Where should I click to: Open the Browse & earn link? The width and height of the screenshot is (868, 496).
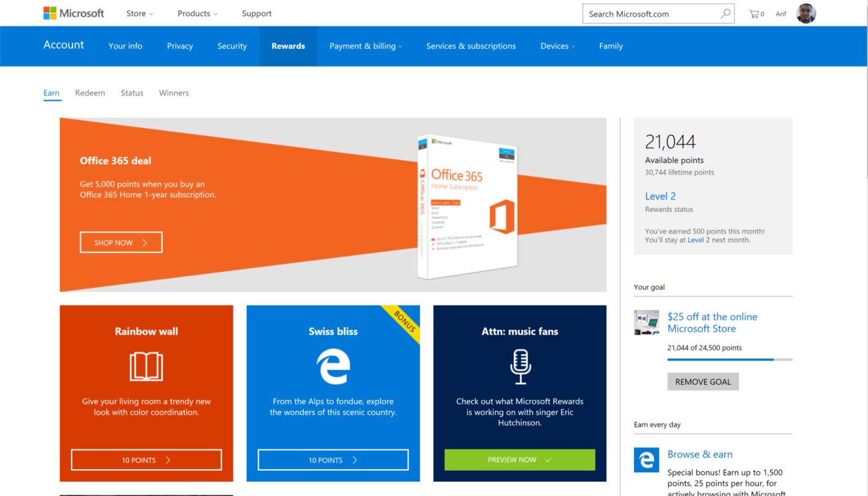click(700, 454)
